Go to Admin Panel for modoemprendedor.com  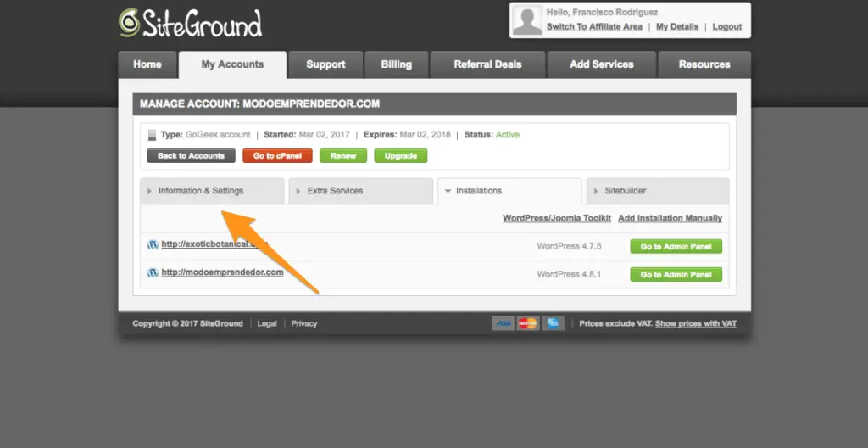[x=676, y=274]
